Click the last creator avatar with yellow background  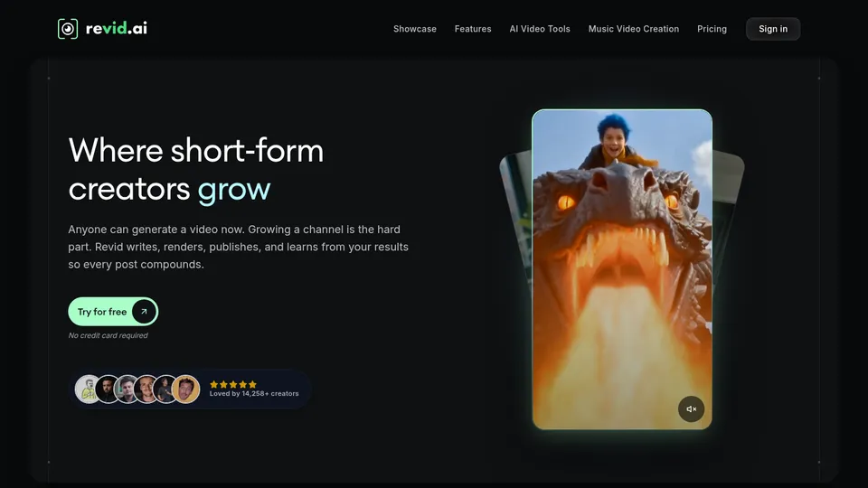185,389
